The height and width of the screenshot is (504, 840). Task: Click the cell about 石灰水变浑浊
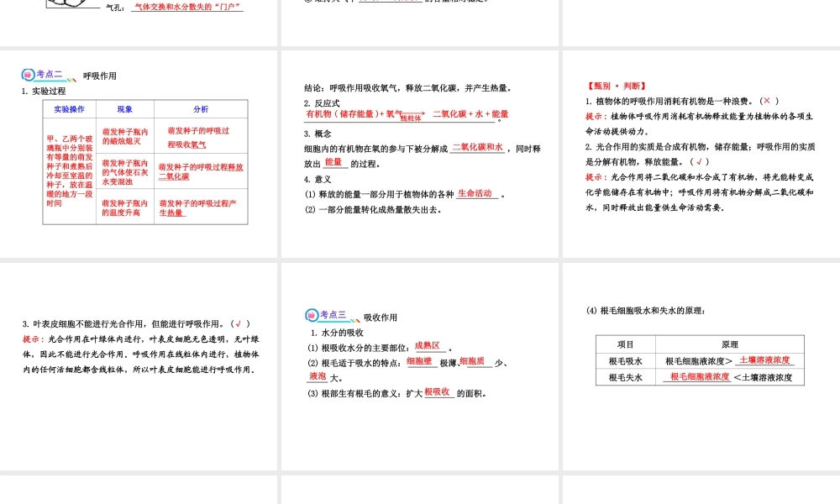(x=125, y=172)
